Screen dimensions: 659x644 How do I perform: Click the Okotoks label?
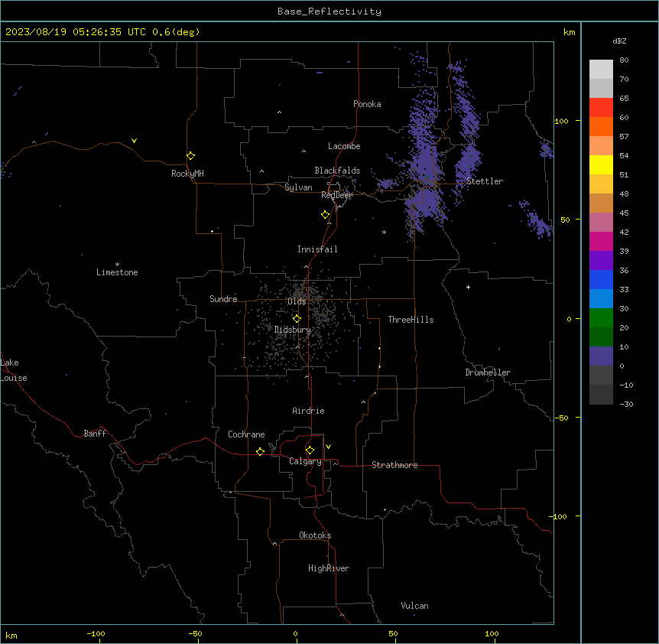point(315,535)
